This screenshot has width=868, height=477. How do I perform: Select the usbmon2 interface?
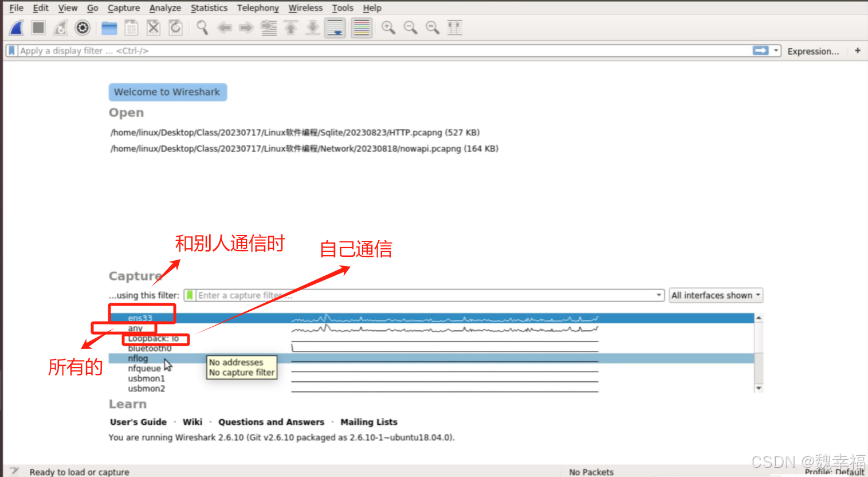(431, 388)
